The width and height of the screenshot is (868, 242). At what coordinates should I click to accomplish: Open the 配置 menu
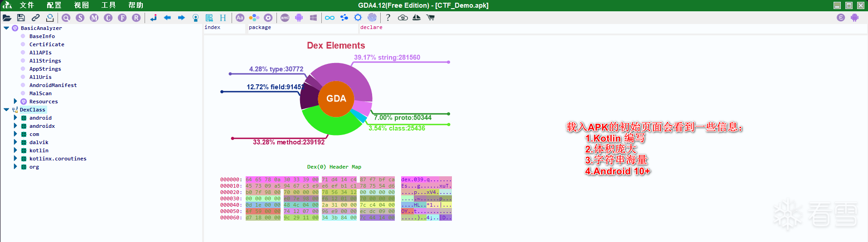[54, 5]
